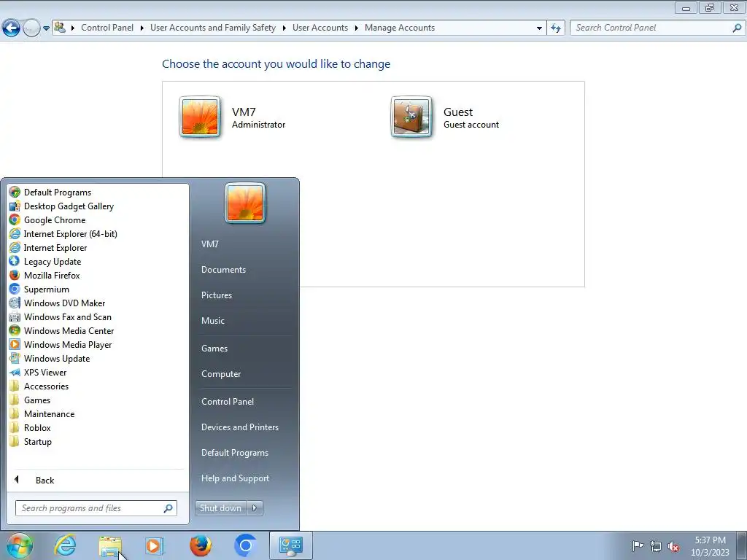
Task: Open the Shut down options arrow
Action: 255,508
